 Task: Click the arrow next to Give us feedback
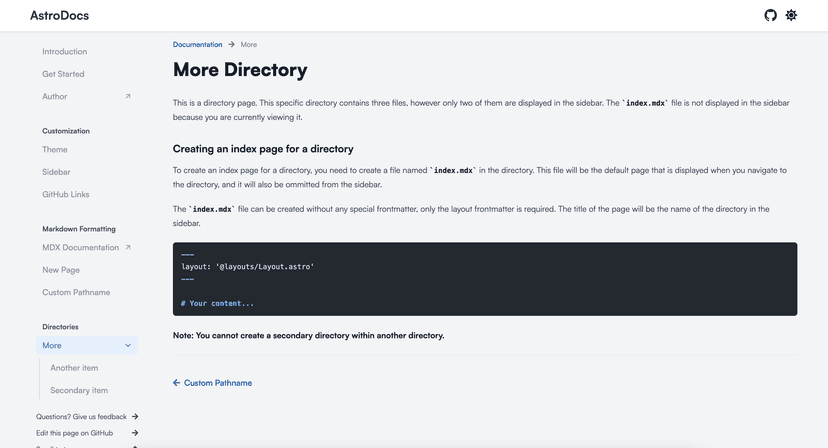[x=135, y=417]
